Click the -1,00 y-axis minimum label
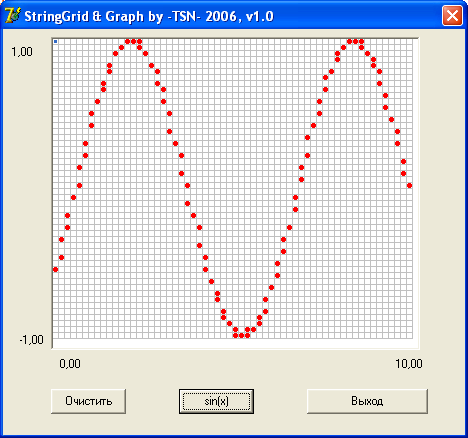The height and width of the screenshot is (438, 468). pos(32,340)
